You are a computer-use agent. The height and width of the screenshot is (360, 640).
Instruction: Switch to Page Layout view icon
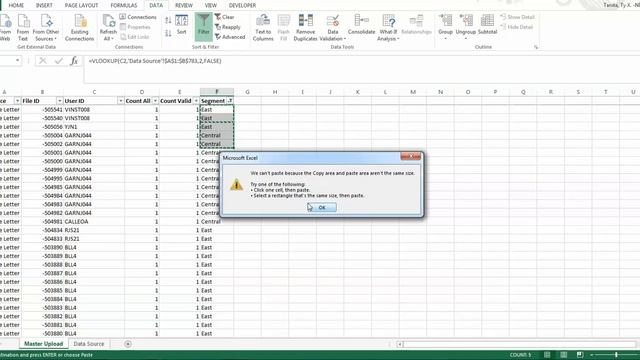pos(564,355)
